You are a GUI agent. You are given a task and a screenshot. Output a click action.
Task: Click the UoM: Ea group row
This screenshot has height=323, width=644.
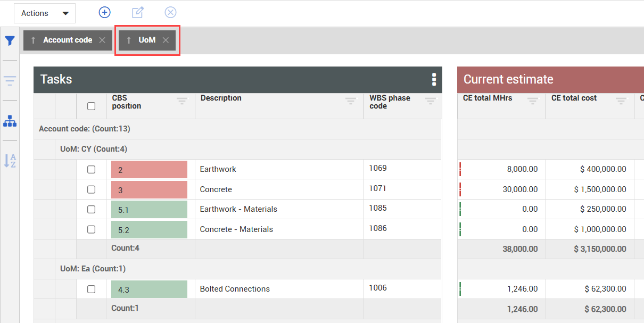93,269
